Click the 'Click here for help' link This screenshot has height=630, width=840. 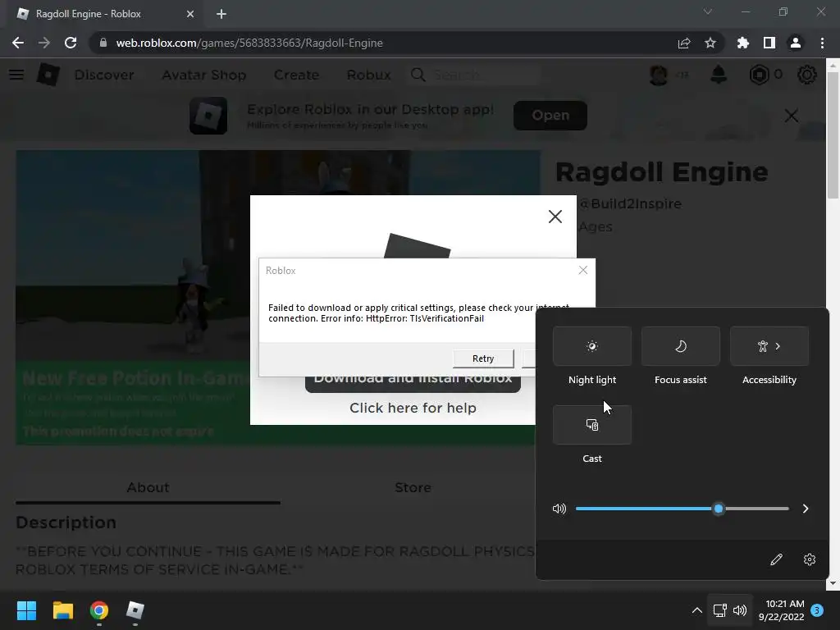(413, 408)
